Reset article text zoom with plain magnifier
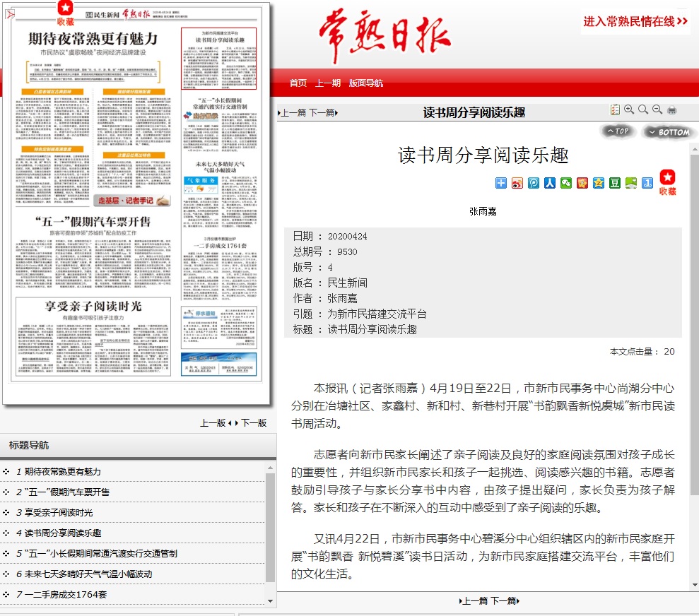The width and height of the screenshot is (699, 616). click(643, 109)
